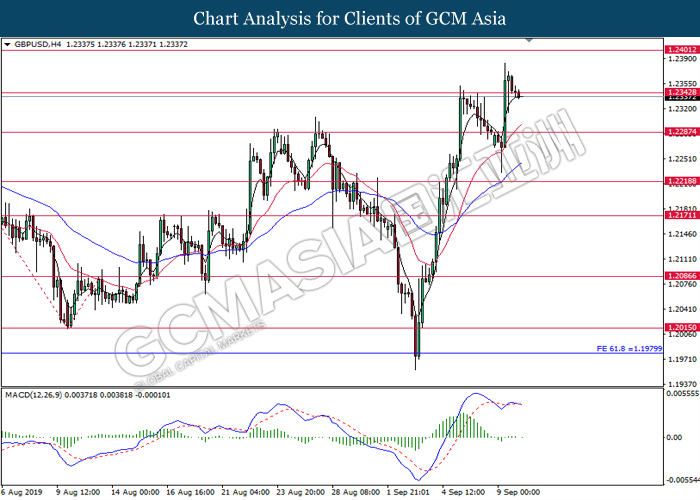The height and width of the screenshot is (500, 700).
Task: Select the 1.23428 red price label
Action: [682, 92]
